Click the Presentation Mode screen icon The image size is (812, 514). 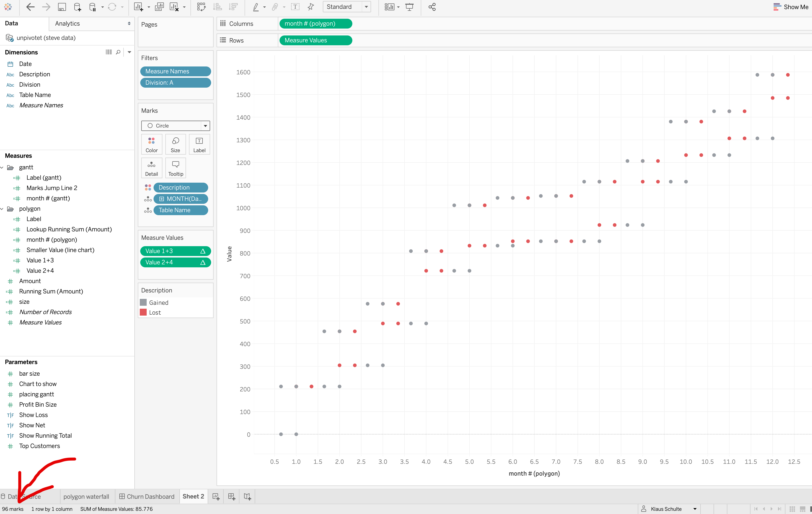pyautogui.click(x=409, y=7)
